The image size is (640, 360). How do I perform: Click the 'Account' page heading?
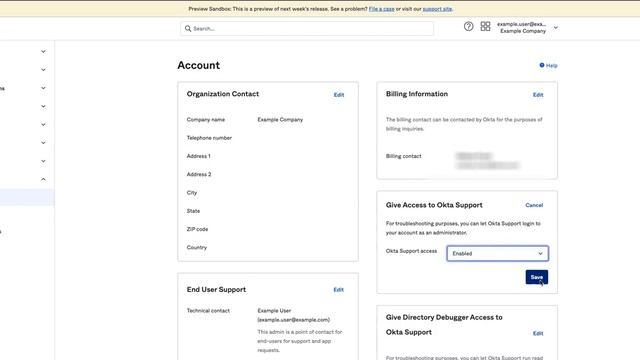pos(198,65)
